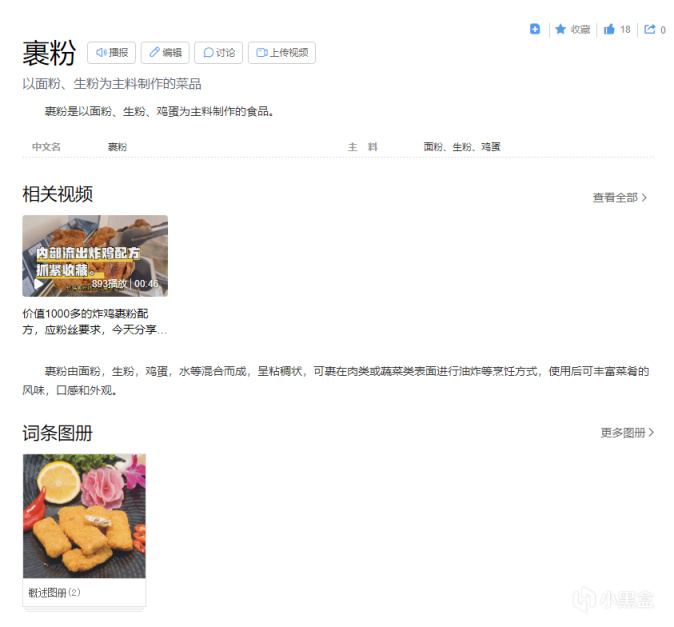
Task: Click summary sentence 裹粉是以面粉、生粉、鸡蛋为主料
Action: [159, 111]
